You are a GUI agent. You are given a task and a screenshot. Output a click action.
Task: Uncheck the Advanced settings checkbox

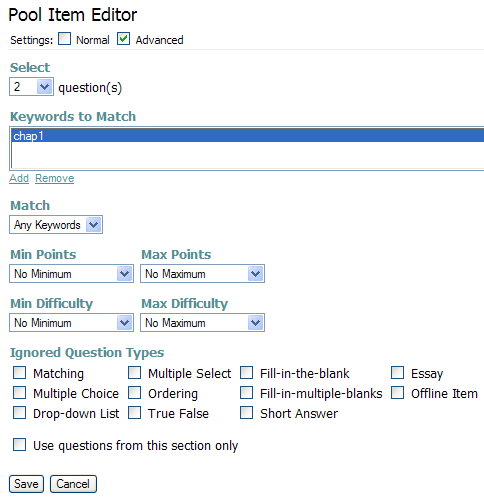pyautogui.click(x=123, y=39)
